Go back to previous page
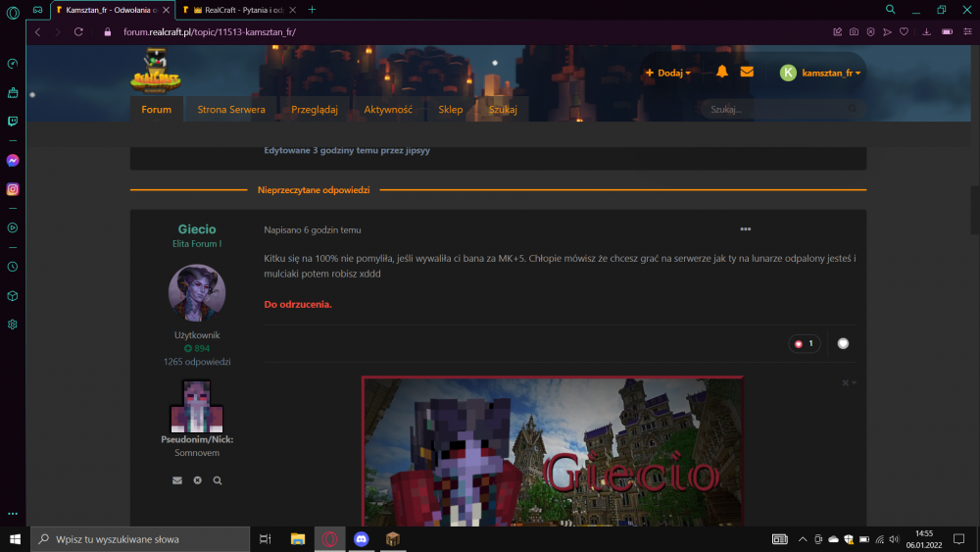 pyautogui.click(x=37, y=32)
